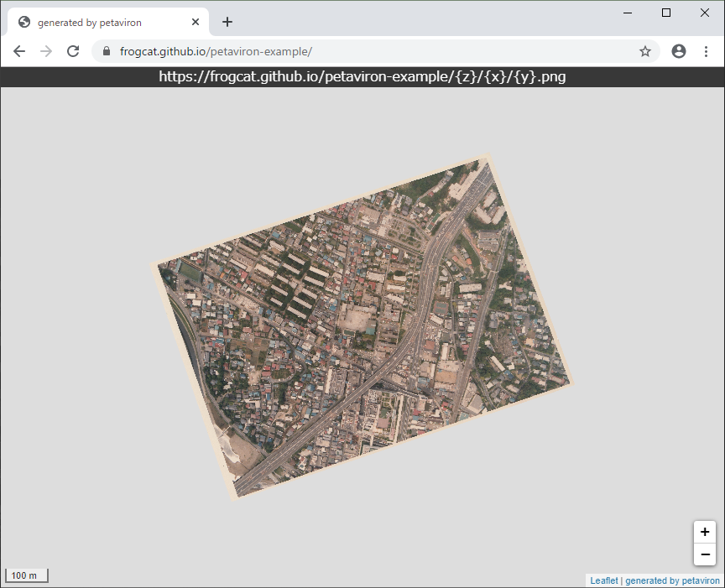Open the Leaflet attribution link

[604, 580]
